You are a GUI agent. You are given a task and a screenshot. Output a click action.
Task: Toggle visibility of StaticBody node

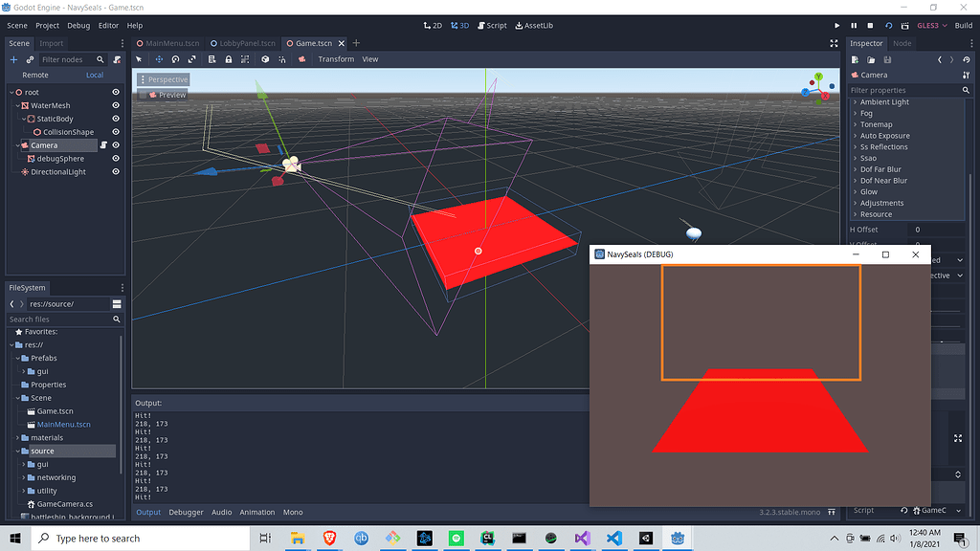116,119
